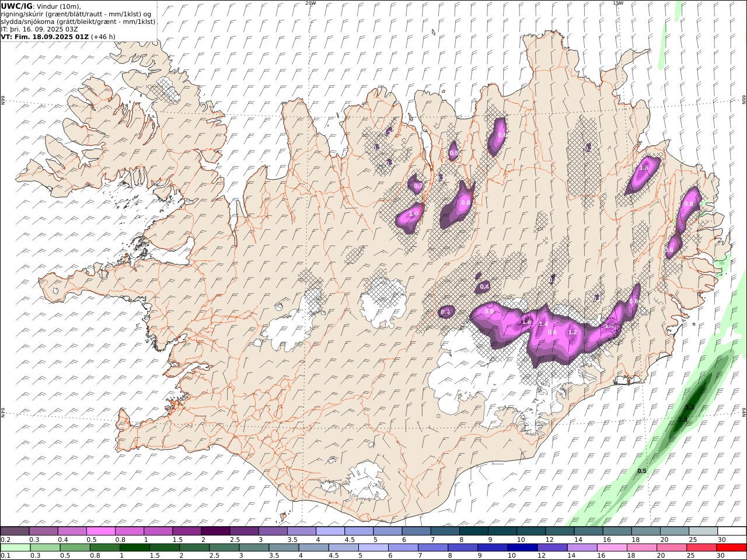The image size is (747, 560).
Task: Click the '0.3' value on the small purple patch
Action: click(445, 312)
